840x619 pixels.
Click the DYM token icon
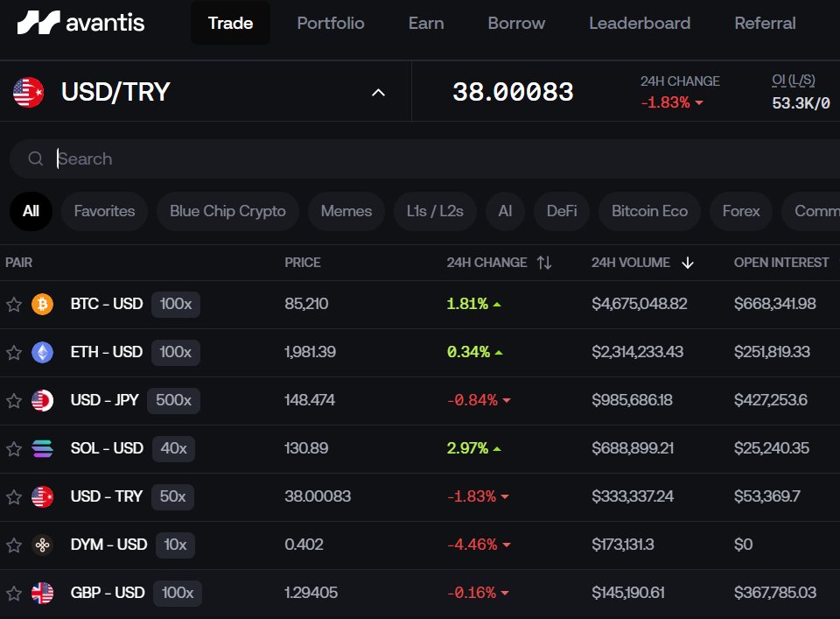pyautogui.click(x=41, y=545)
